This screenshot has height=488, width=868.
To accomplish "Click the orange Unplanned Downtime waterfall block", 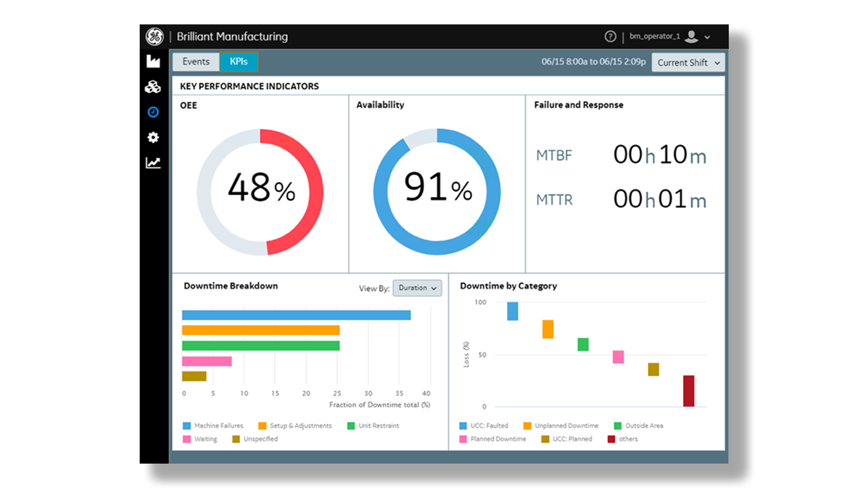I will pyautogui.click(x=548, y=329).
